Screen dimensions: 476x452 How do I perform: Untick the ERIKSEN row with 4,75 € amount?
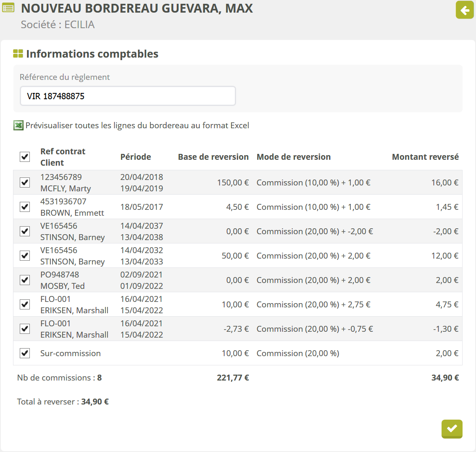coord(25,304)
